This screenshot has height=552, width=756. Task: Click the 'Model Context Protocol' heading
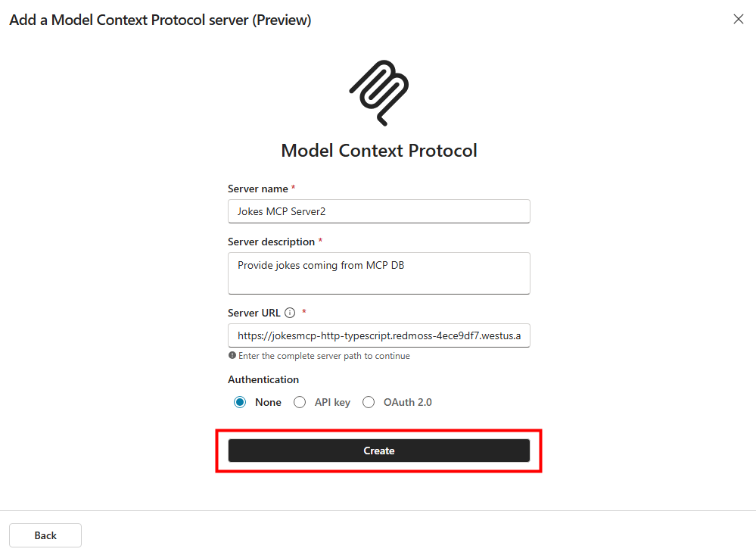379,151
